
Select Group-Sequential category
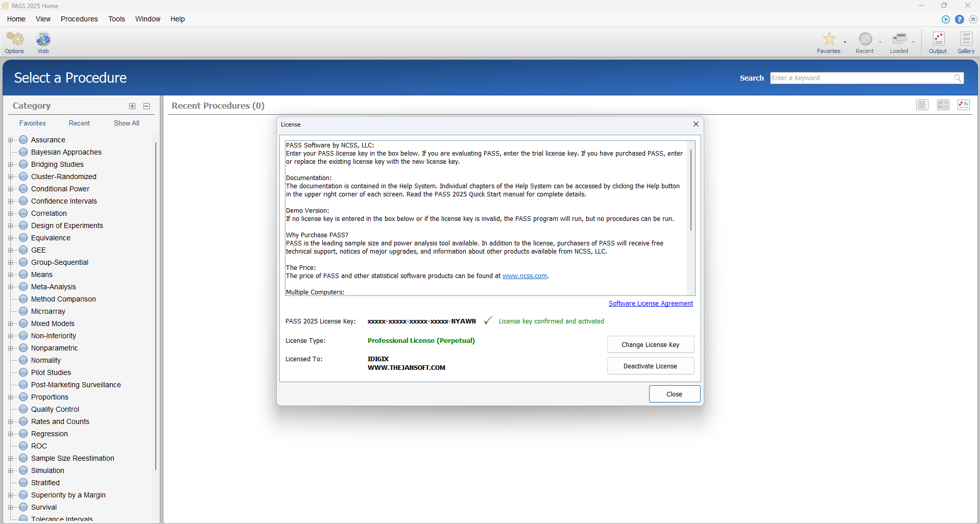coord(60,262)
